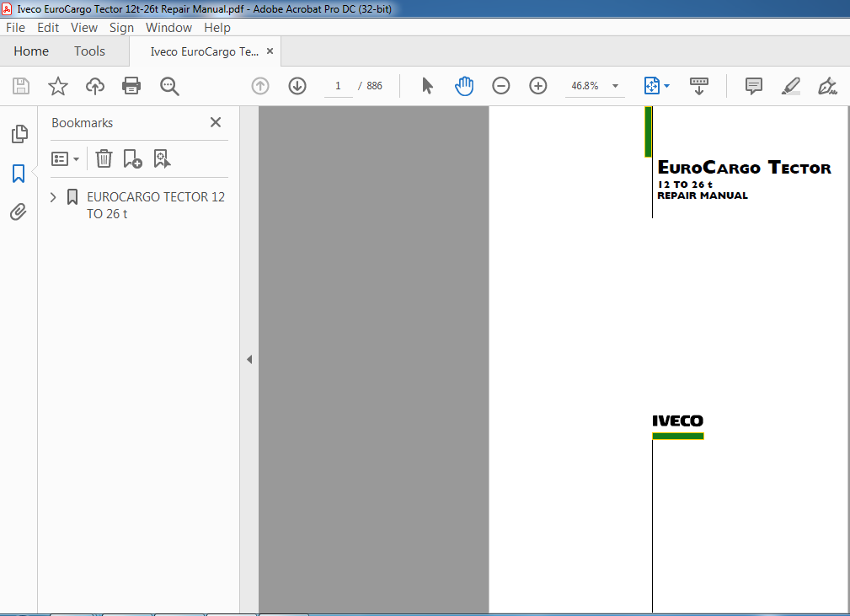Switch to the Home tab
This screenshot has width=850, height=616.
[31, 51]
